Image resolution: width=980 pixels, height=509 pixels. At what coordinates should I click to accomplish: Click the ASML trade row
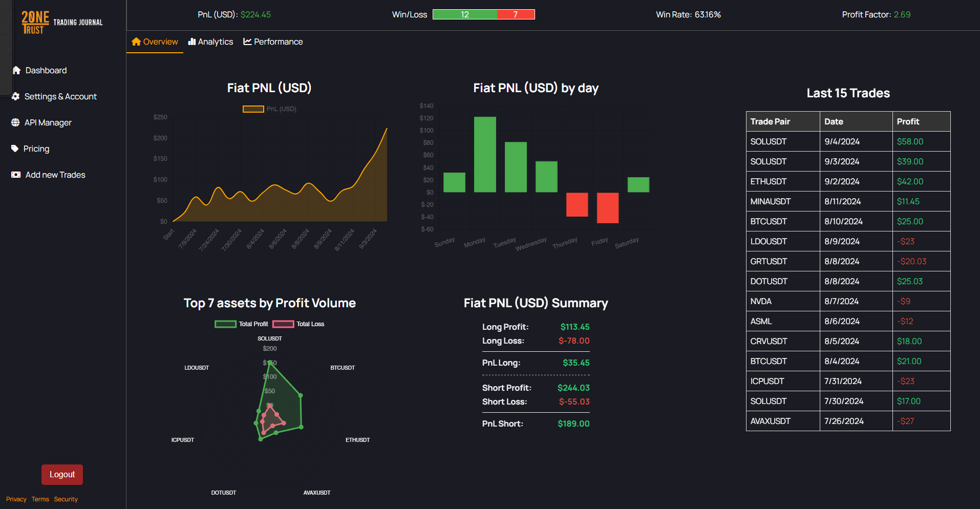point(848,321)
